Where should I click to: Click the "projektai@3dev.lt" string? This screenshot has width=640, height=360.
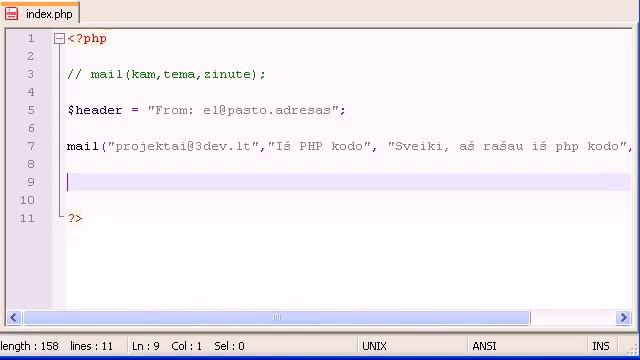184,146
